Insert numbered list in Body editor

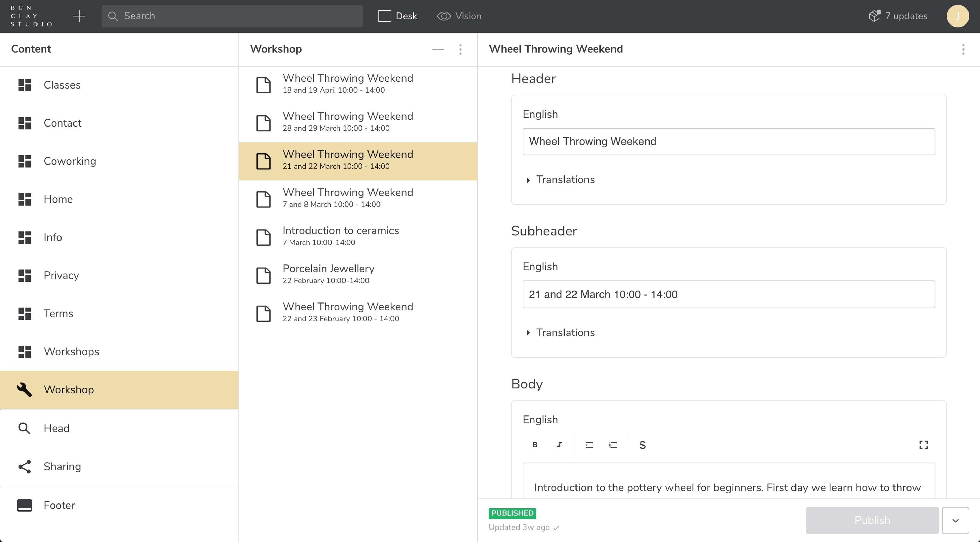click(613, 445)
